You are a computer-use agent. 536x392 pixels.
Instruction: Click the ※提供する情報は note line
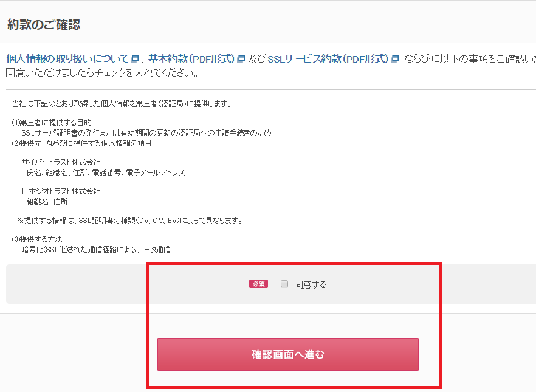130,221
